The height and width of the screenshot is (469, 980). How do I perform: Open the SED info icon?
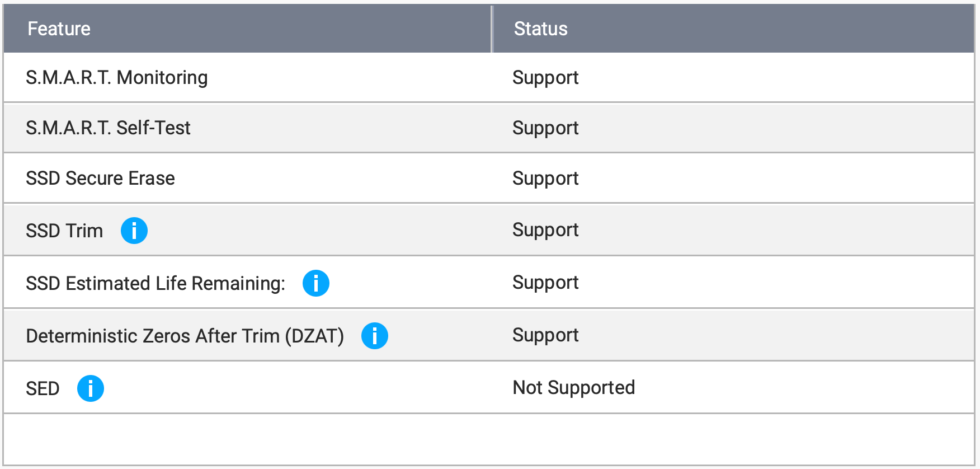coord(91,388)
